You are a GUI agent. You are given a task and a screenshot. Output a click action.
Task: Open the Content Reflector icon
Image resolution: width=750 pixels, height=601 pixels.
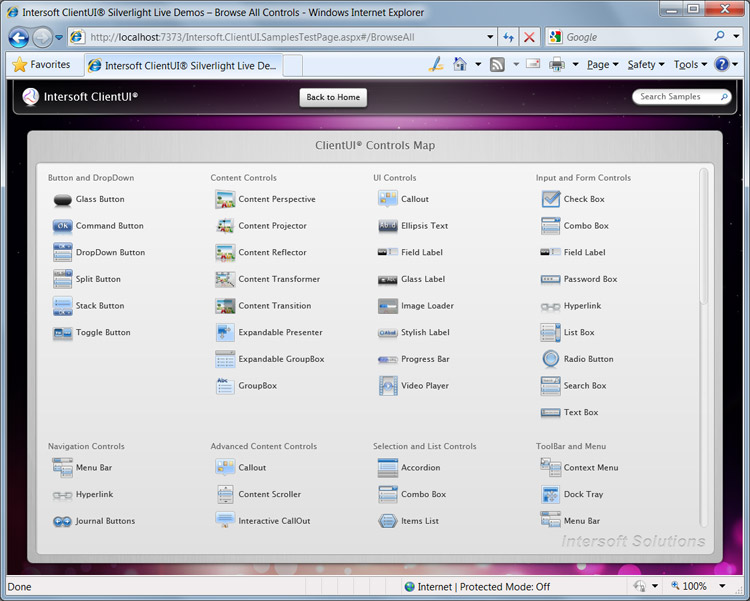coord(225,252)
